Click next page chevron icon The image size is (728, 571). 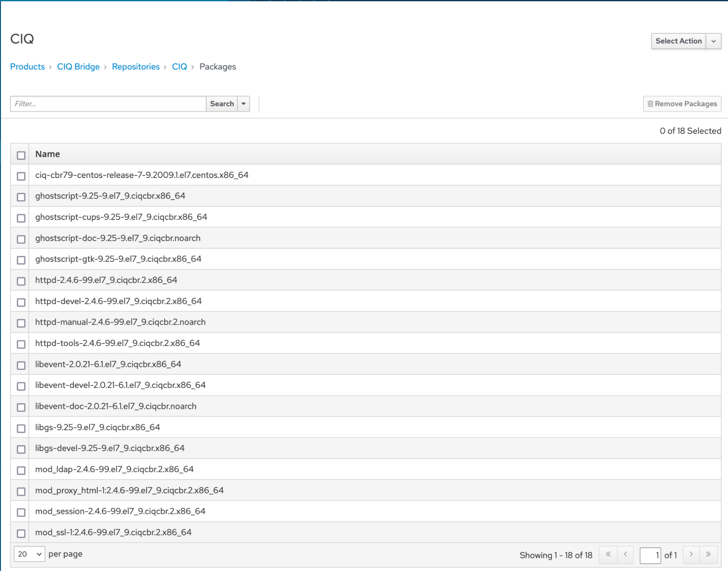pyautogui.click(x=691, y=555)
